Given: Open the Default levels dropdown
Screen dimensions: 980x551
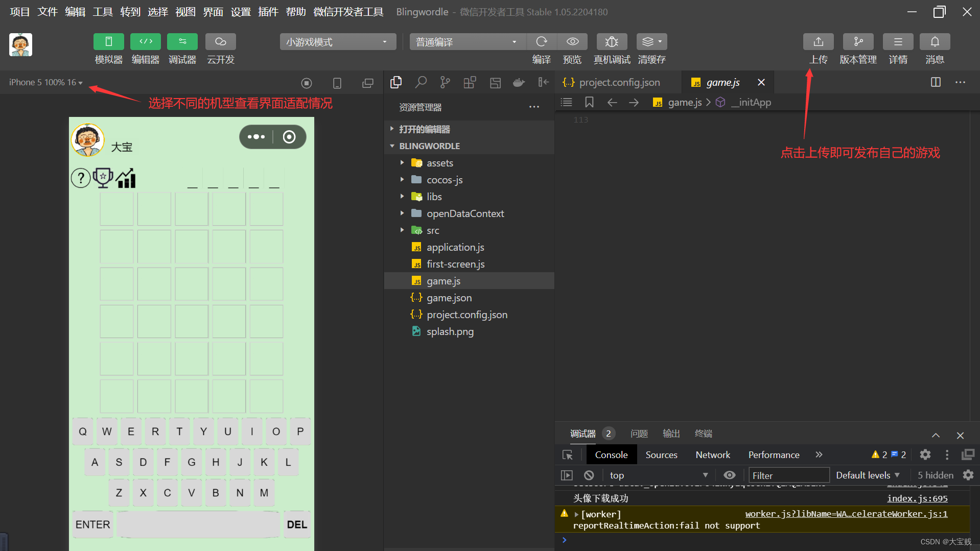Looking at the screenshot, I should [867, 475].
